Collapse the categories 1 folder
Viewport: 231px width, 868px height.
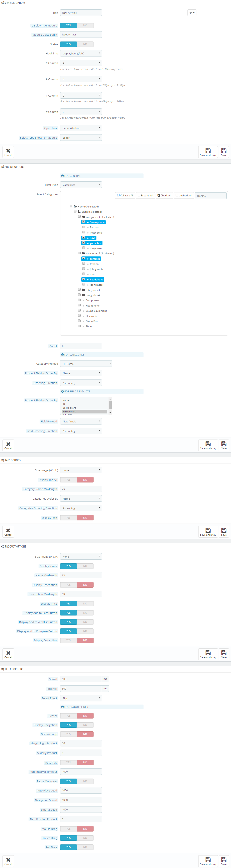click(84, 217)
